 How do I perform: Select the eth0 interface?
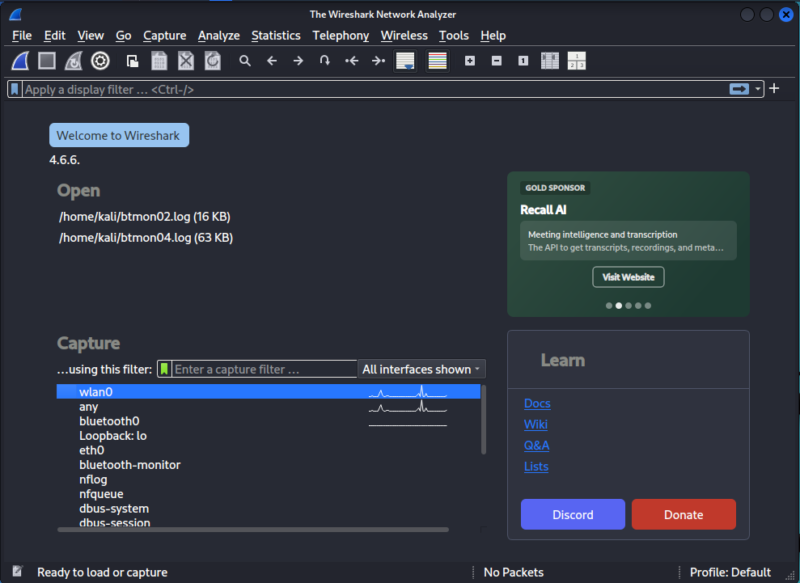[268, 450]
